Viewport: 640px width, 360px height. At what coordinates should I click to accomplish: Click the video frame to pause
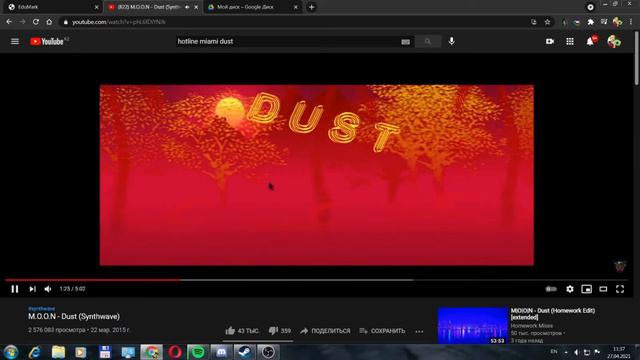pyautogui.click(x=316, y=175)
